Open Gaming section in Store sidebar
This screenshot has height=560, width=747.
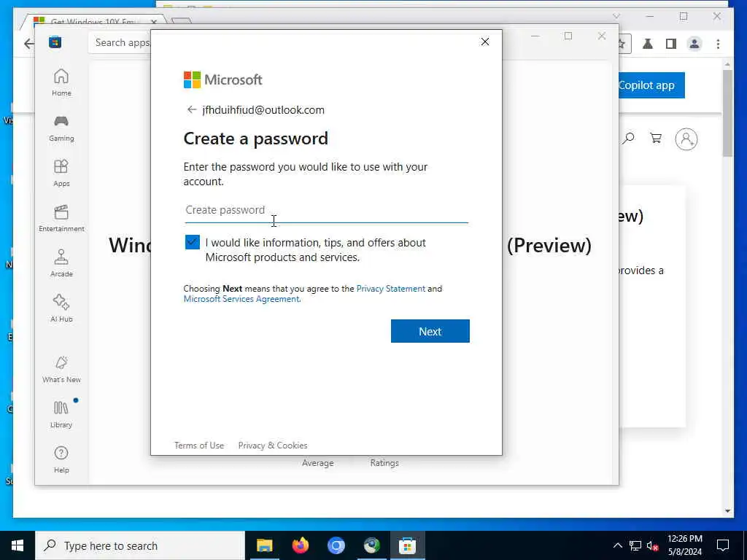(61, 128)
